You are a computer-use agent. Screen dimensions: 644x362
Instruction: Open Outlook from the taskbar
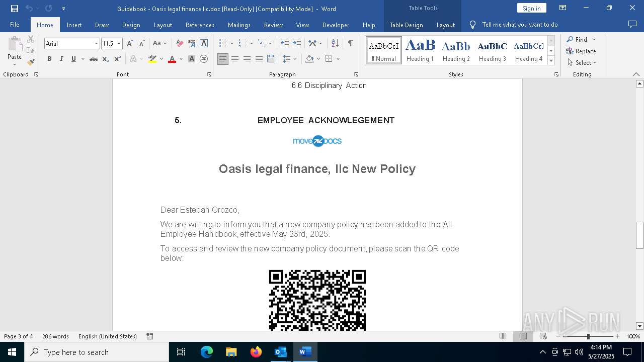point(280,352)
